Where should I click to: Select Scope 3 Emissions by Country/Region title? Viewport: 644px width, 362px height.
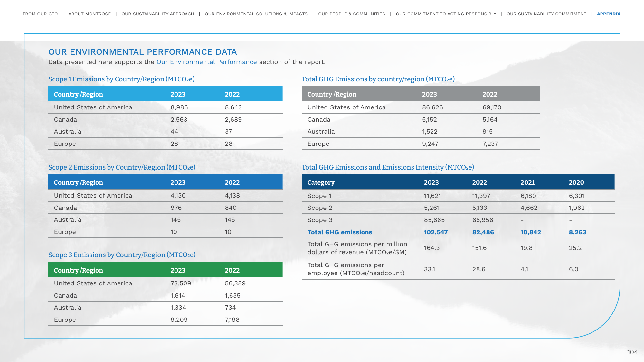point(122,255)
